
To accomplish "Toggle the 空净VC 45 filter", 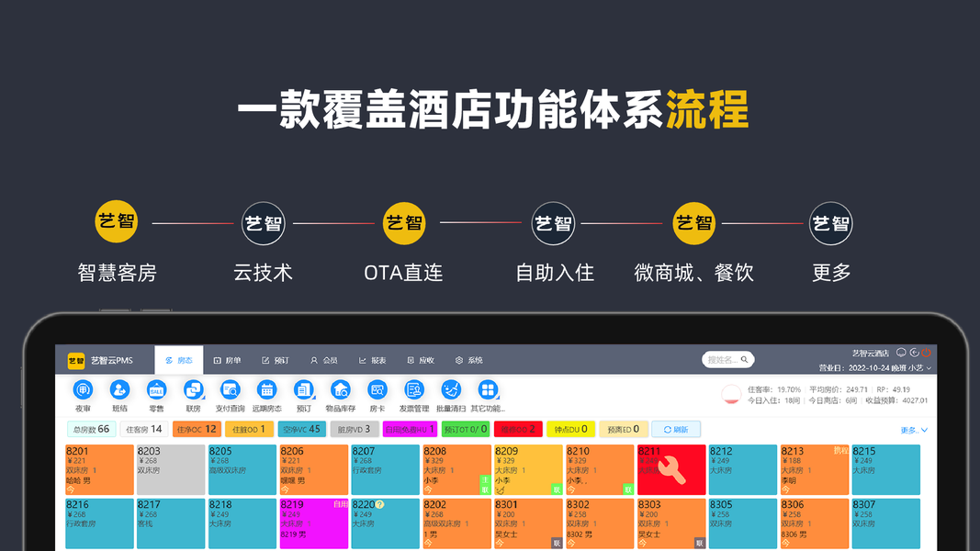I will 302,429.
